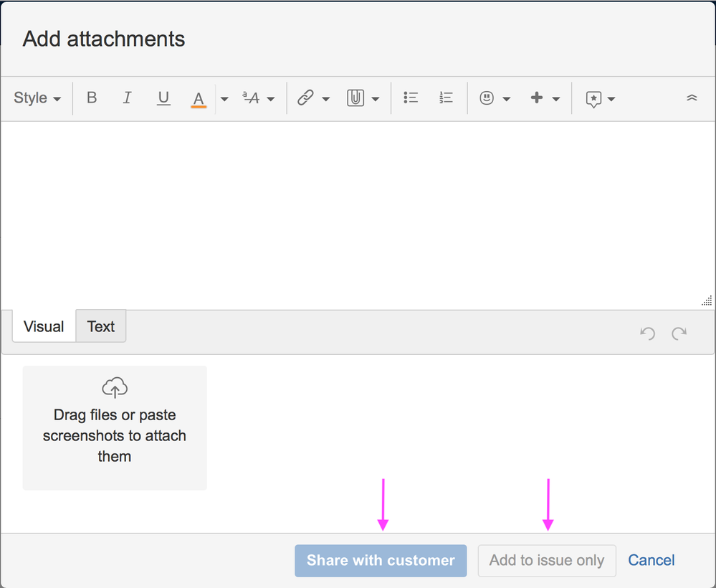Viewport: 716px width, 588px height.
Task: Undo the last change
Action: coord(647,333)
